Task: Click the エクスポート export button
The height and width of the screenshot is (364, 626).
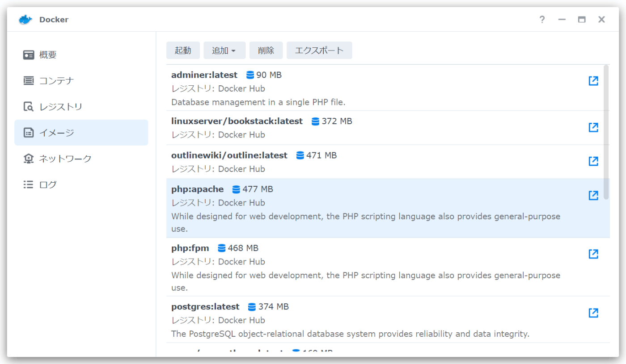Action: tap(319, 50)
